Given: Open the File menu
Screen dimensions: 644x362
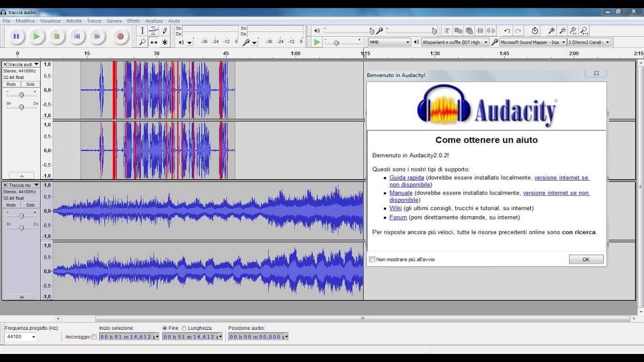Looking at the screenshot, I should [7, 21].
